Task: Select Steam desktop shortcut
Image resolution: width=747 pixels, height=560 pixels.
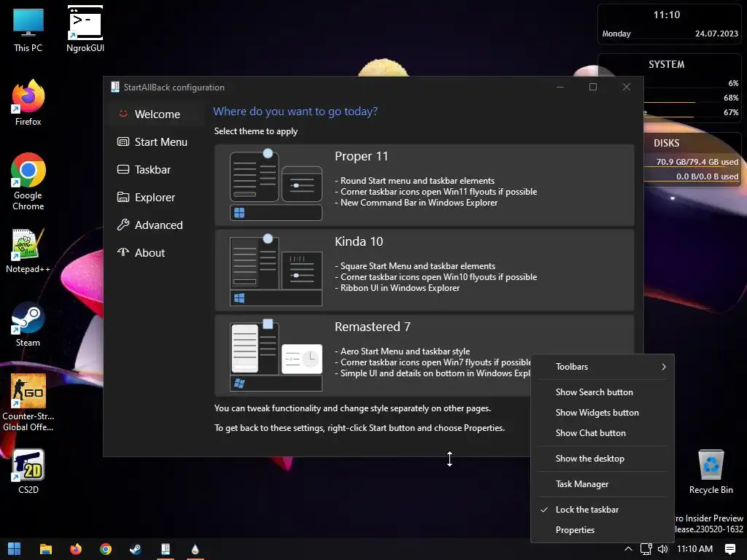Action: pyautogui.click(x=28, y=324)
